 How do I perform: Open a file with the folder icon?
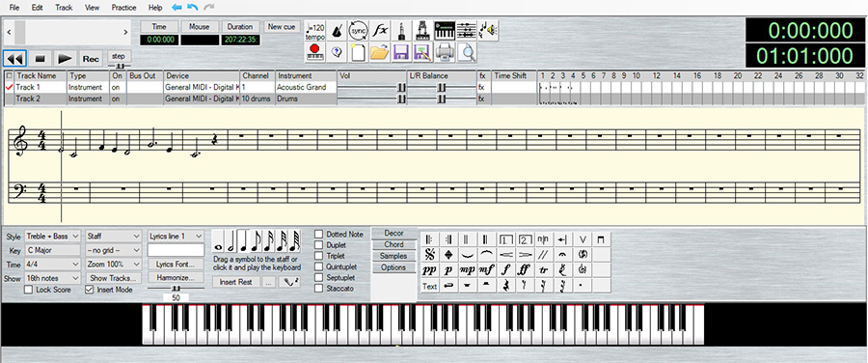380,53
